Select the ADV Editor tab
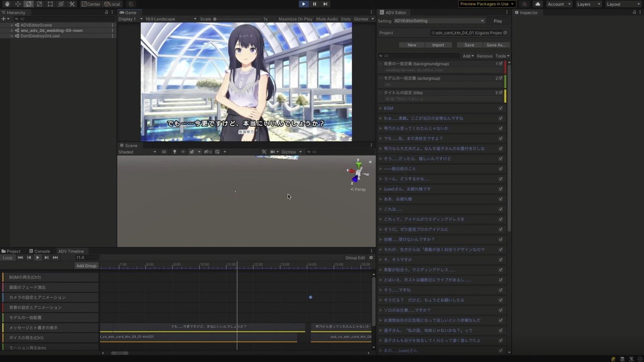The height and width of the screenshot is (362, 644). [x=393, y=12]
